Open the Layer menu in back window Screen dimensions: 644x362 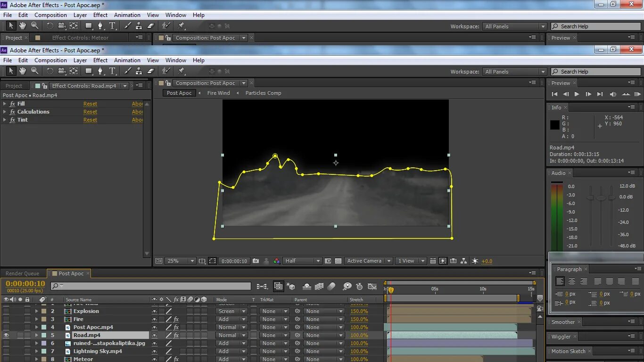[80, 15]
